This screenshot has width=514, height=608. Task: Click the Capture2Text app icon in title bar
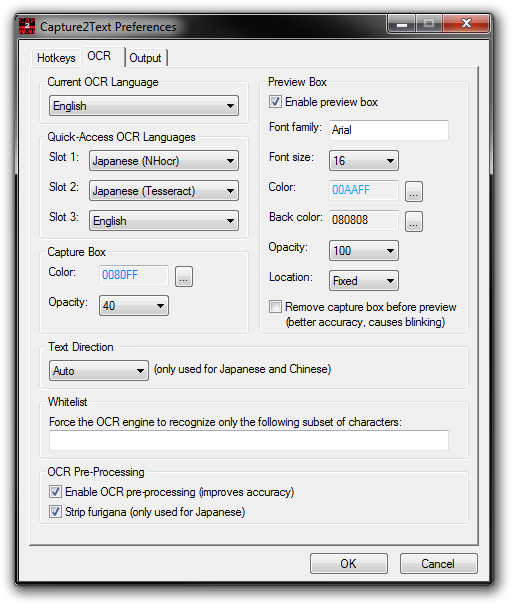[27, 26]
